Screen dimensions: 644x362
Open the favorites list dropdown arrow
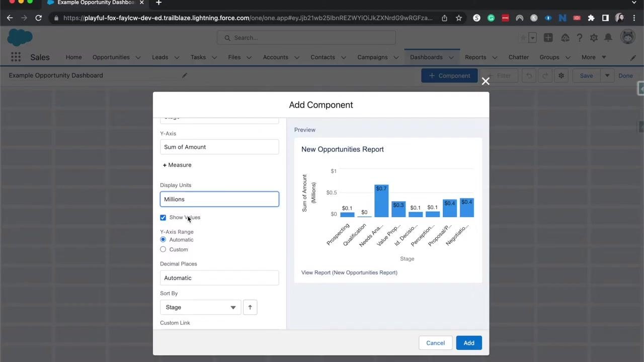[532, 38]
